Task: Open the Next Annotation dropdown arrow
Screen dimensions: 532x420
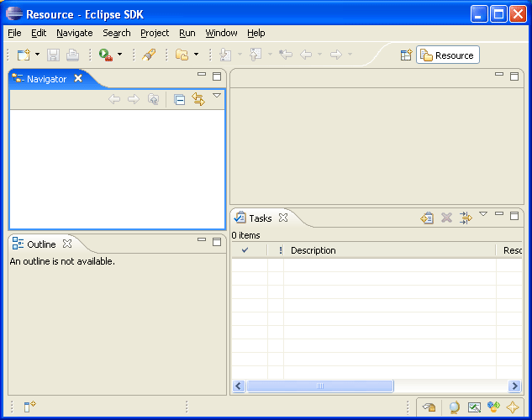Action: coord(240,55)
